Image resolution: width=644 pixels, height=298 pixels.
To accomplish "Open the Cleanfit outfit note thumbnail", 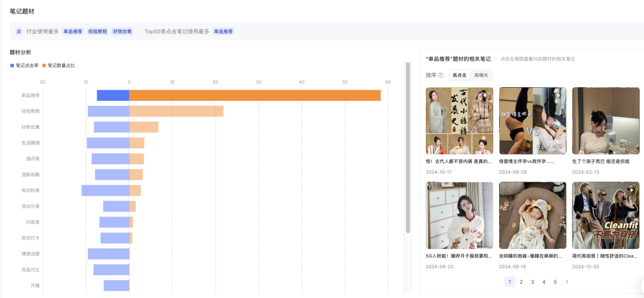I will coord(606,215).
